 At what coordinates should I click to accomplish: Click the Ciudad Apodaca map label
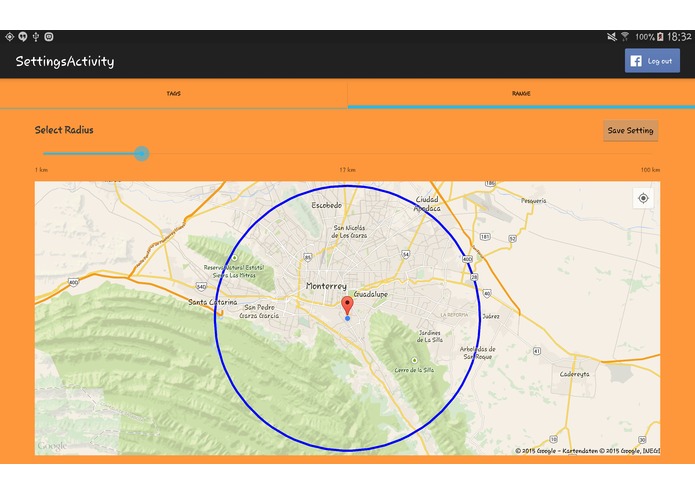427,204
